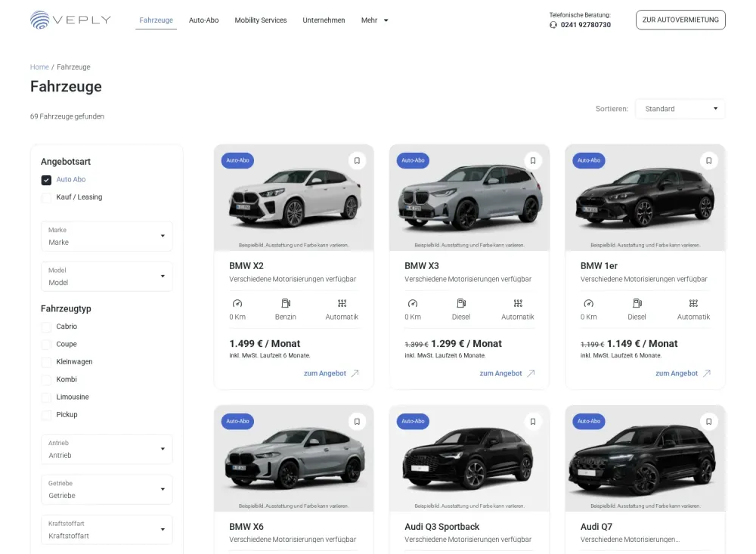Open the Antrieb filter dropdown

tap(107, 449)
